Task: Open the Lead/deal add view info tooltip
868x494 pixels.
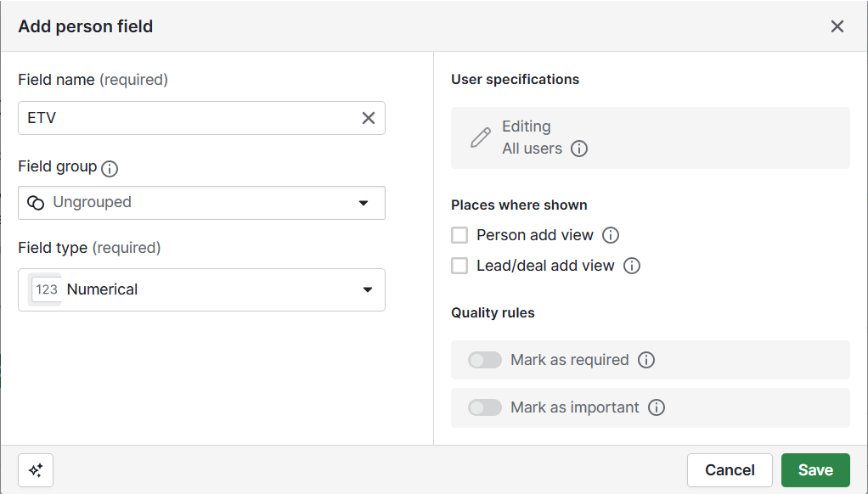Action: [632, 266]
